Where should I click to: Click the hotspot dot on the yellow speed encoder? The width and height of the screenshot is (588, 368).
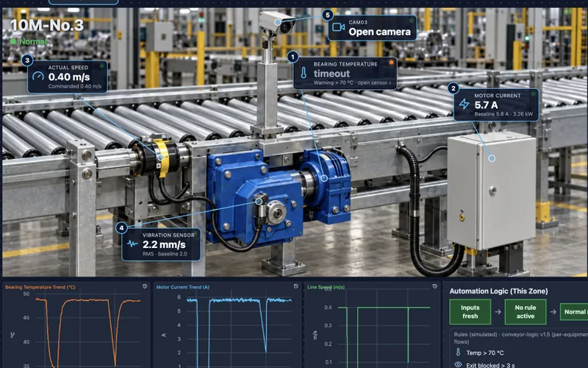[x=159, y=158]
